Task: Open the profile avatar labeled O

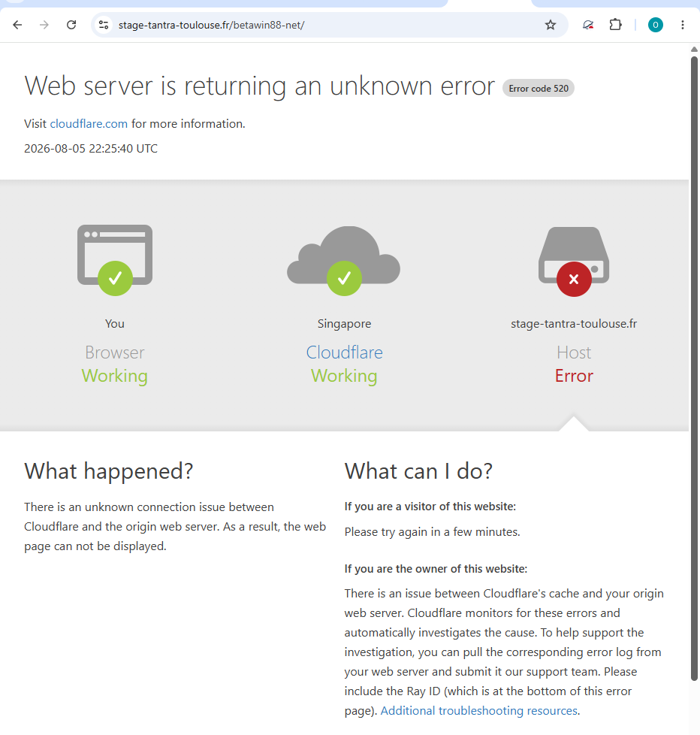Action: 655,25
